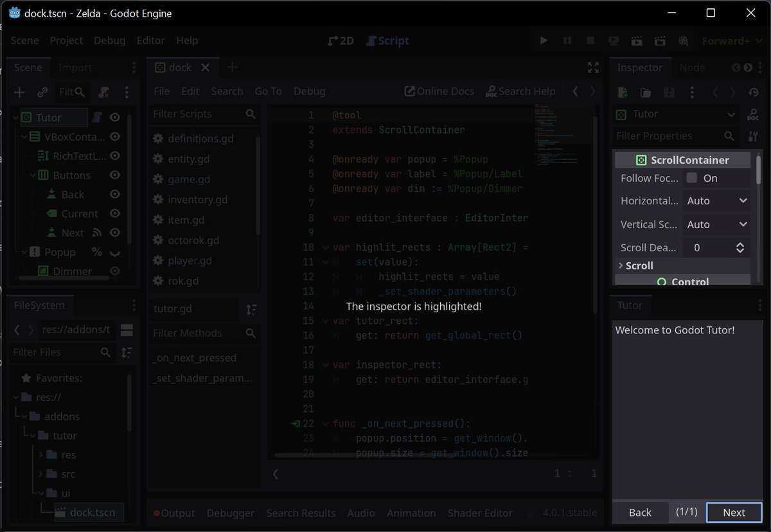This screenshot has height=532, width=771.
Task: Expand the Scroll property group
Action: pos(682,265)
